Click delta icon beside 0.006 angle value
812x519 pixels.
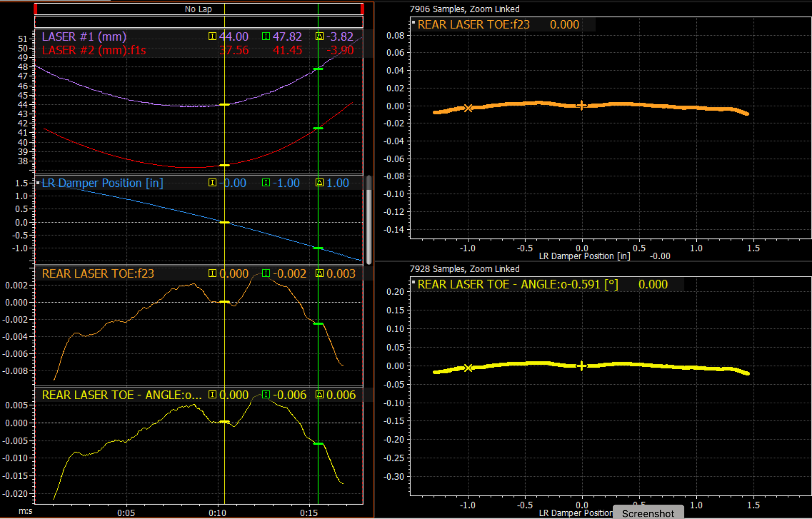[320, 394]
